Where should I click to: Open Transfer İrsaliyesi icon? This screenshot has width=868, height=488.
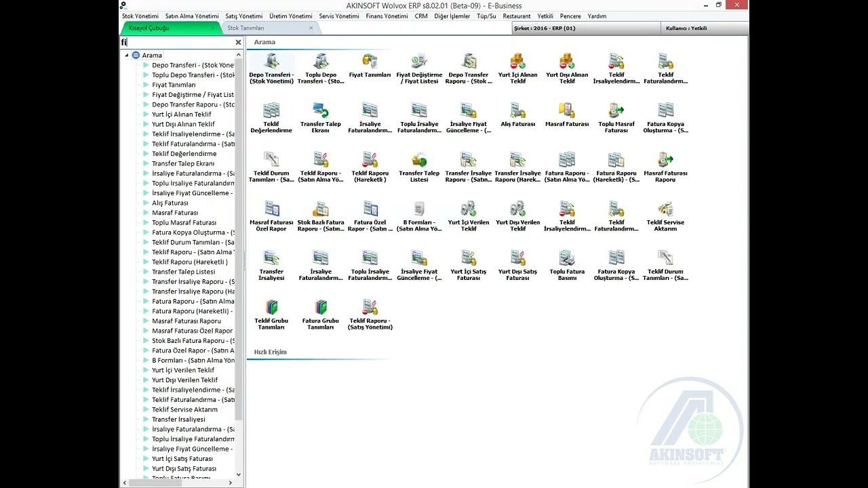point(271,266)
